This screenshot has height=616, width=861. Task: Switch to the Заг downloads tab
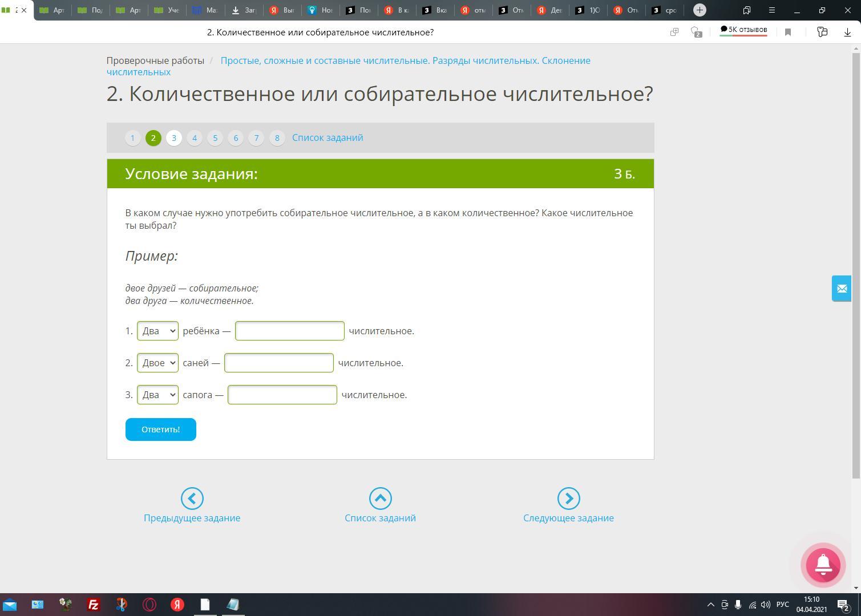pyautogui.click(x=244, y=10)
